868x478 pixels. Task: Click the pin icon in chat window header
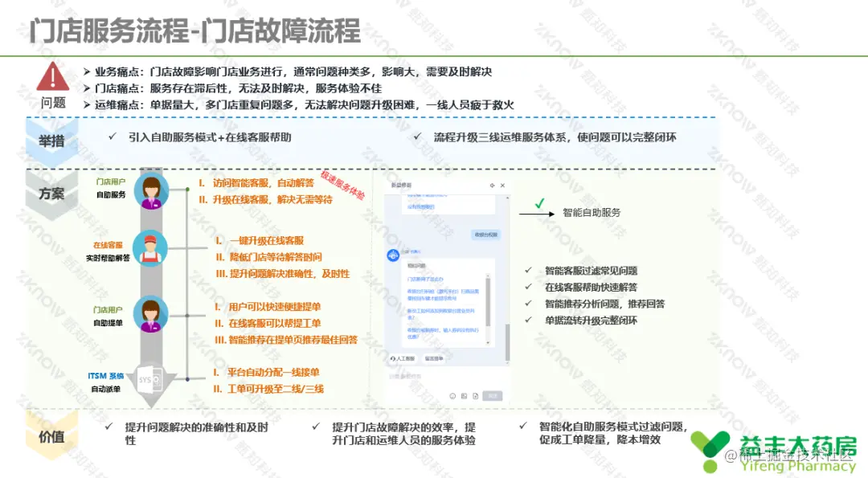[x=492, y=186]
